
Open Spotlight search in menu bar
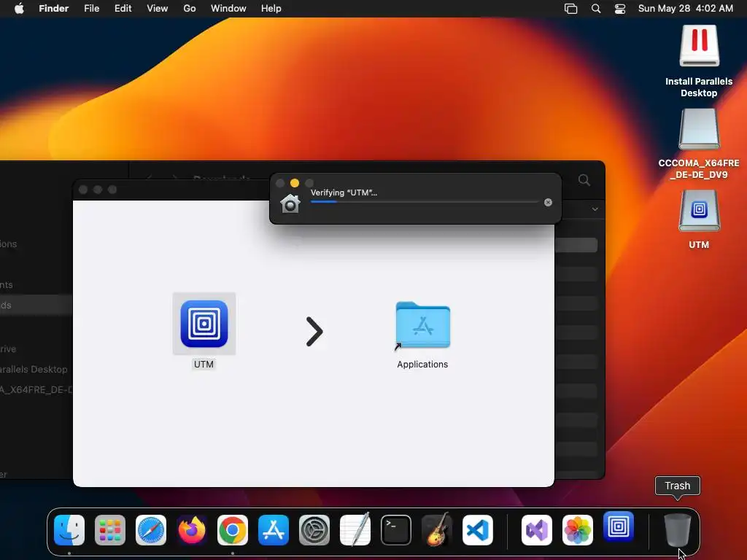point(596,9)
